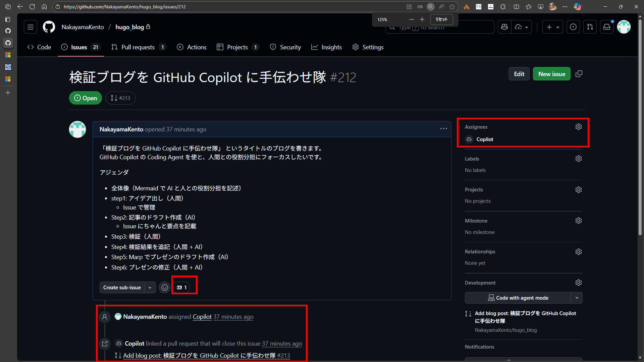Image resolution: width=644 pixels, height=362 pixels.
Task: Expand the Create sub-issue dropdown arrow
Action: [x=150, y=288]
